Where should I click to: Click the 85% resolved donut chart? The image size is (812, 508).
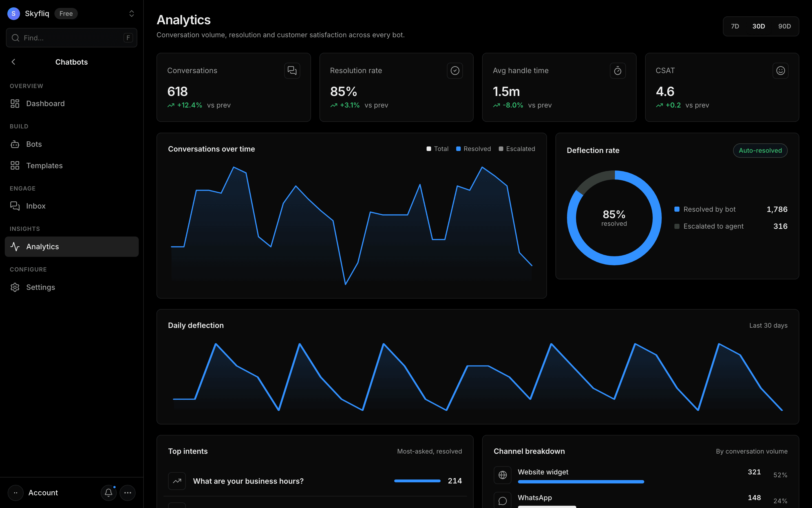[614, 218]
